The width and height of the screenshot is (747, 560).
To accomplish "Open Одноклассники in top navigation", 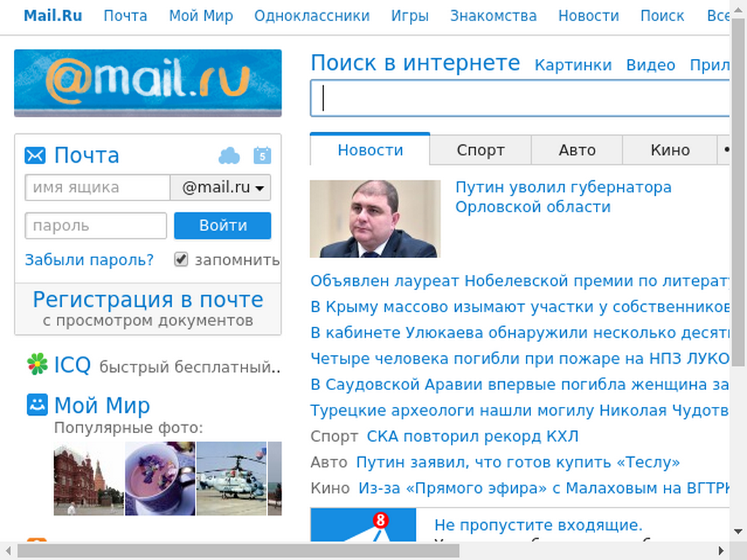I will coord(311,16).
